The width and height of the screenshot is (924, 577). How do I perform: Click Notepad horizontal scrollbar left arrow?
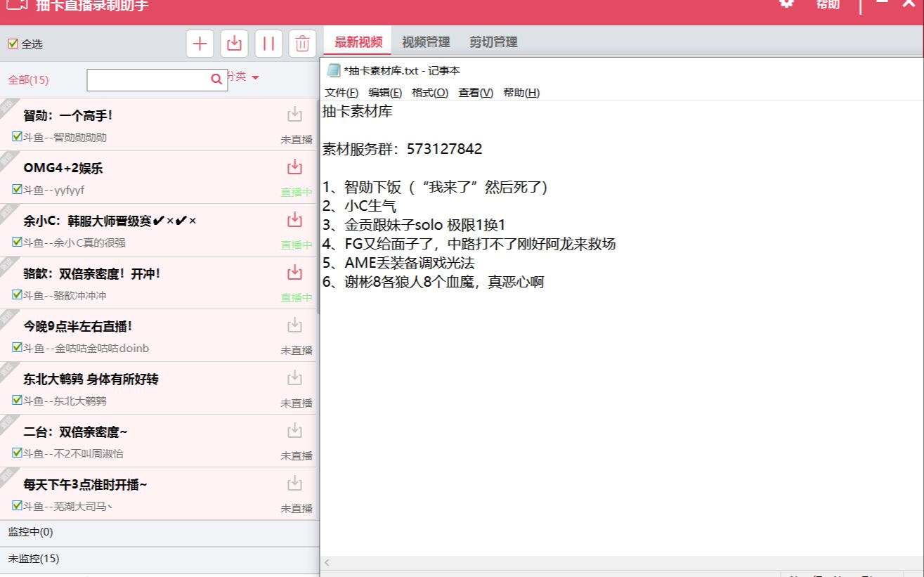[x=327, y=563]
